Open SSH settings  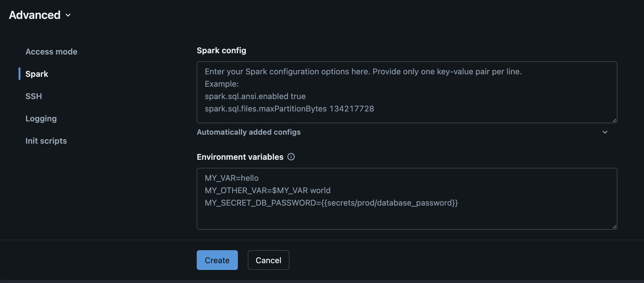(33, 96)
